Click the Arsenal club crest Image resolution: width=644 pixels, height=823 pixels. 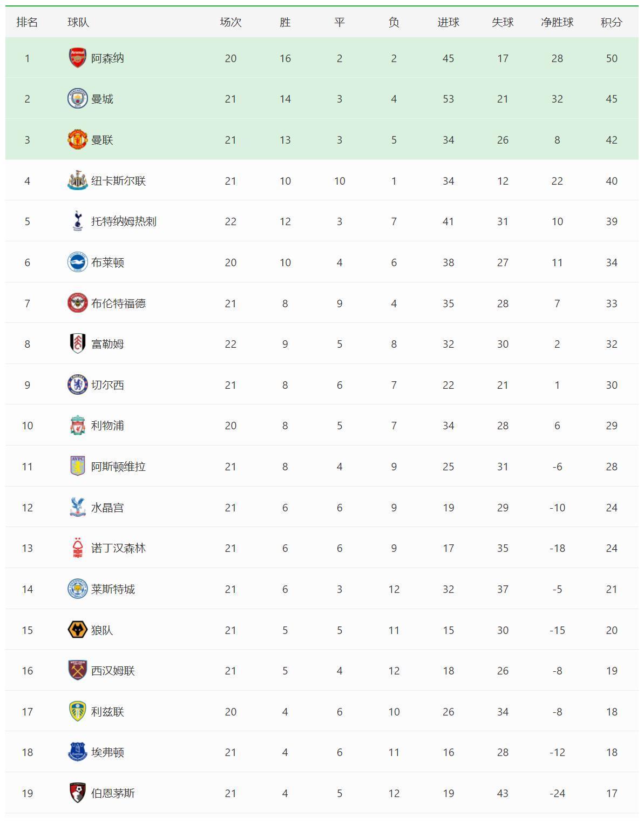pyautogui.click(x=77, y=58)
